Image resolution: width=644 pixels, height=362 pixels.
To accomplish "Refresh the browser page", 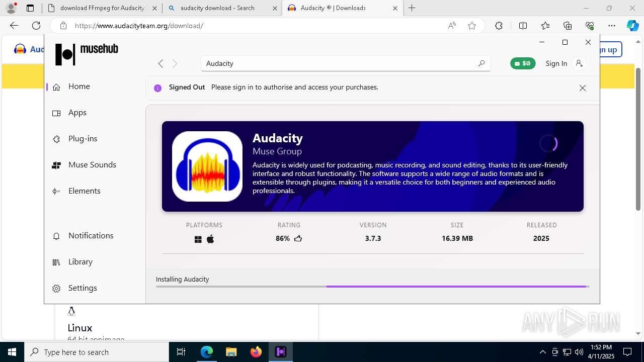I will pos(36,26).
